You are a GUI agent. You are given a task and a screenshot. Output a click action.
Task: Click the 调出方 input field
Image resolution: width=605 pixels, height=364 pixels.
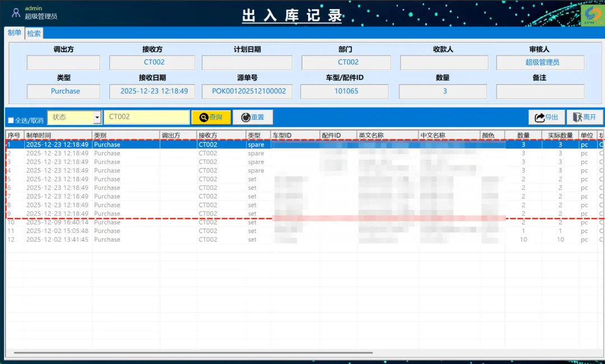63,63
